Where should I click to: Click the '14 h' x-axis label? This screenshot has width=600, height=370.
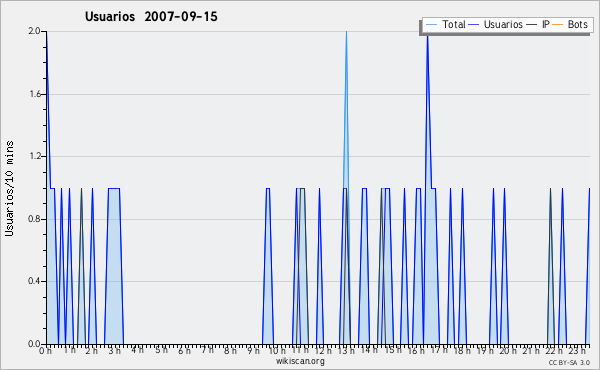[x=369, y=350]
